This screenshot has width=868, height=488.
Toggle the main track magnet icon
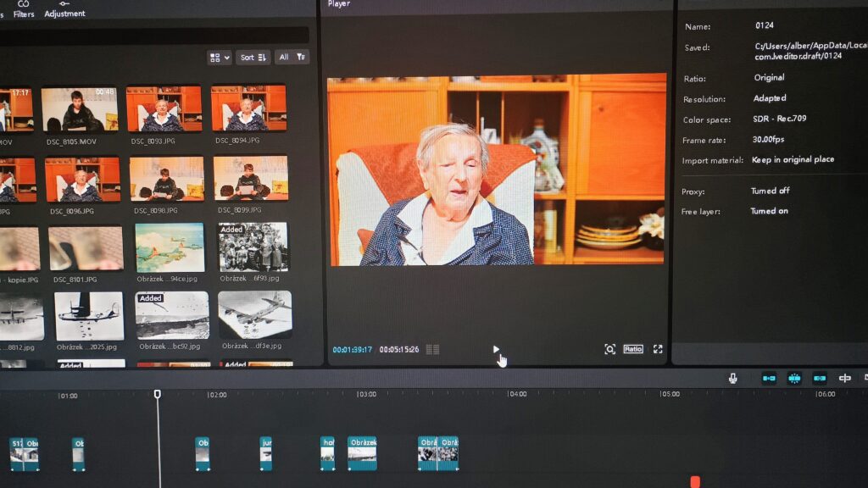[769, 379]
